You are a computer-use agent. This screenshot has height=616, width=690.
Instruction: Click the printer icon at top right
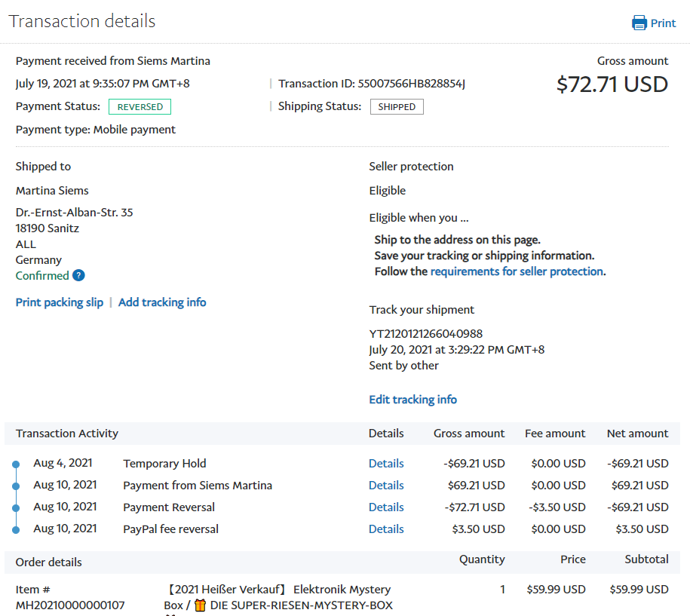pyautogui.click(x=639, y=23)
